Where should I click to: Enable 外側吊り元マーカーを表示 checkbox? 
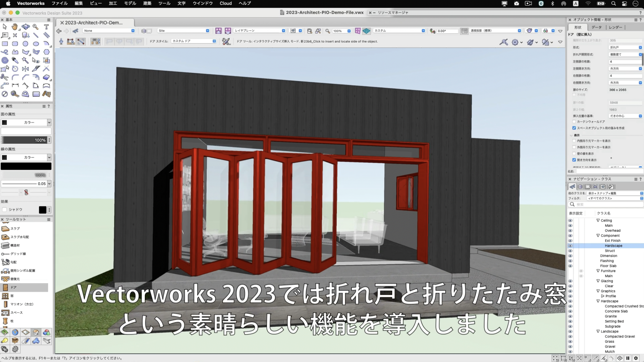(574, 147)
